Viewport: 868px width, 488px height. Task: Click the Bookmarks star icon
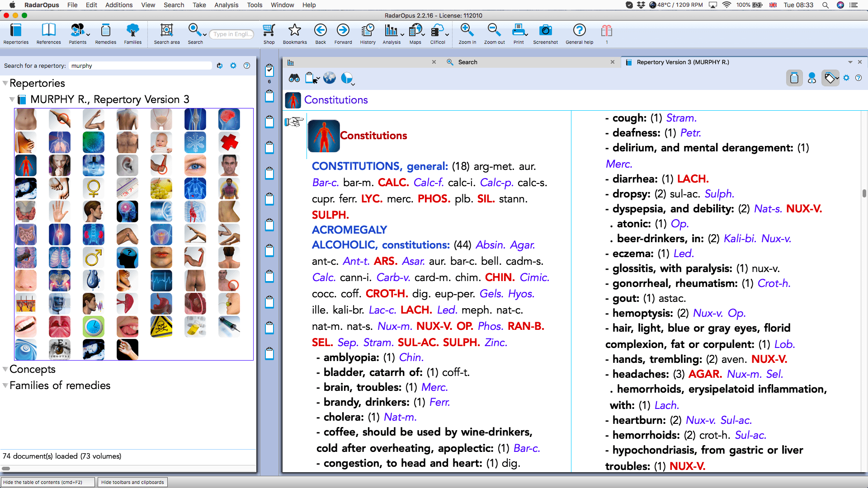click(295, 34)
